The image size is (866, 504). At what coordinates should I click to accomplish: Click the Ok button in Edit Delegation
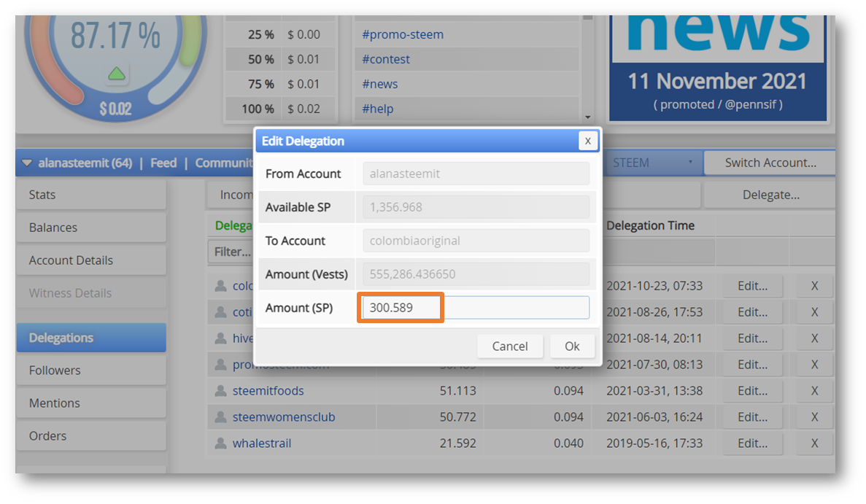[x=572, y=346]
